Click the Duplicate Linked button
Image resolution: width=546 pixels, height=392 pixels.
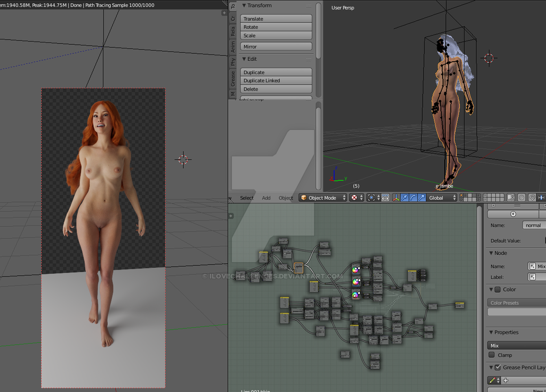(x=276, y=81)
